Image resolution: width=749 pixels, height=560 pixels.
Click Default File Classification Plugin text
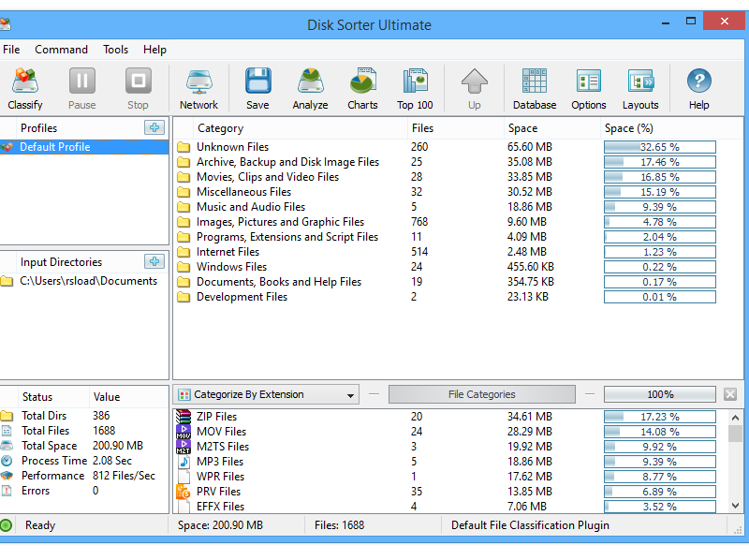530,525
